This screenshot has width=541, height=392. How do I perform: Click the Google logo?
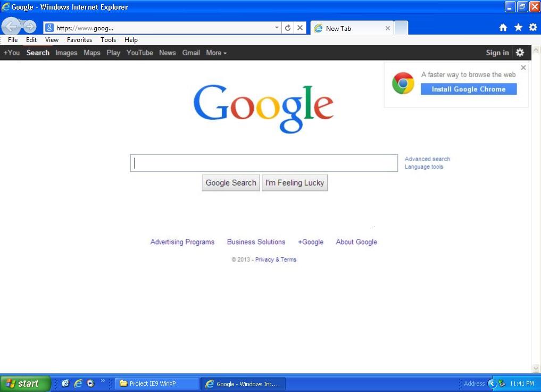click(263, 108)
